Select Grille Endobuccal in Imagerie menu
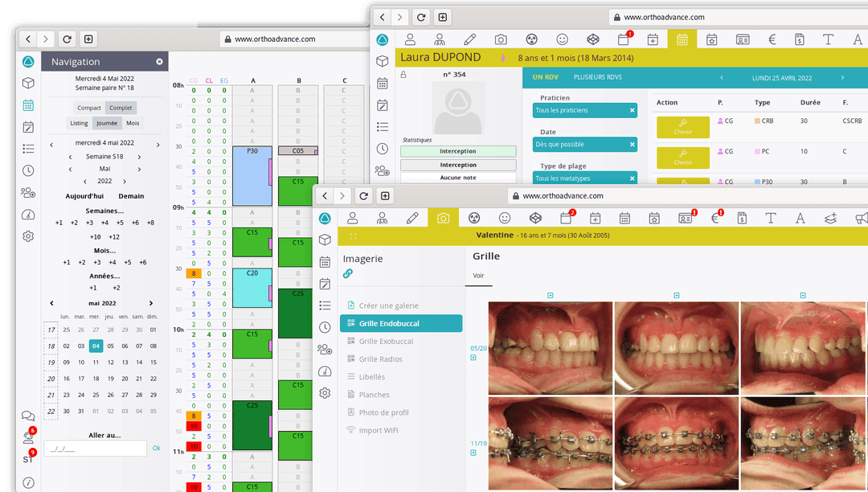868x492 pixels. coord(401,323)
